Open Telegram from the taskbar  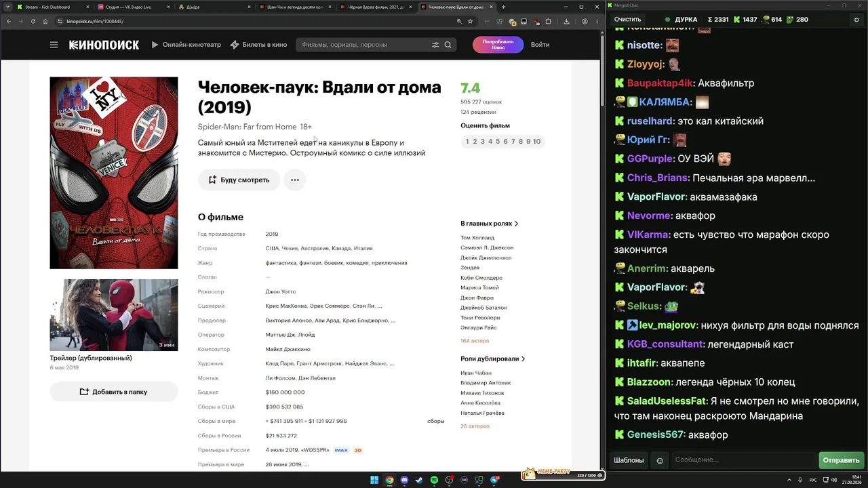(x=494, y=480)
